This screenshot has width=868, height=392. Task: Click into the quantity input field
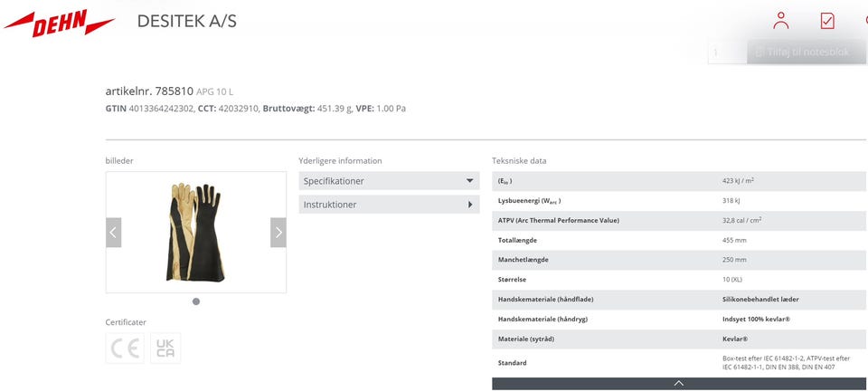[x=726, y=53]
